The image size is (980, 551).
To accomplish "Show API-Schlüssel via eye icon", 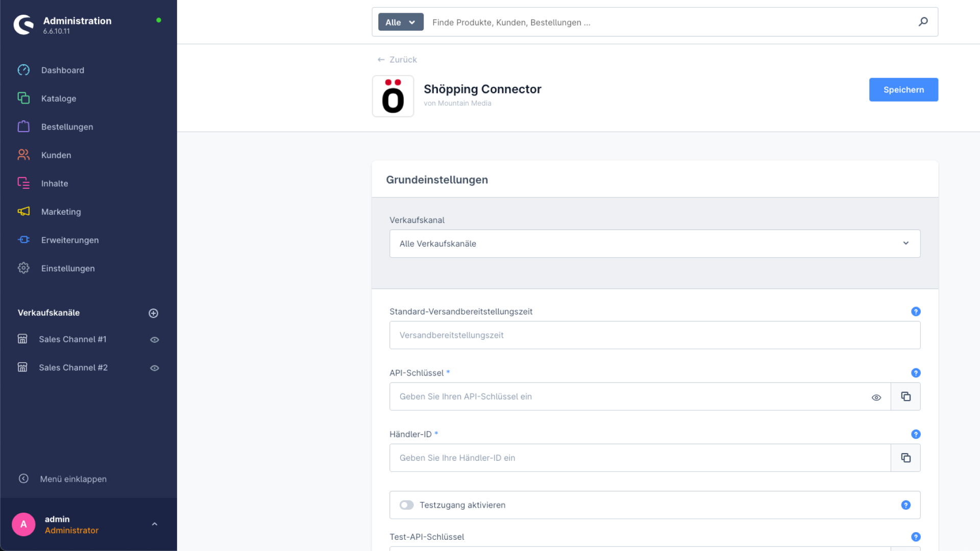I will tap(876, 397).
